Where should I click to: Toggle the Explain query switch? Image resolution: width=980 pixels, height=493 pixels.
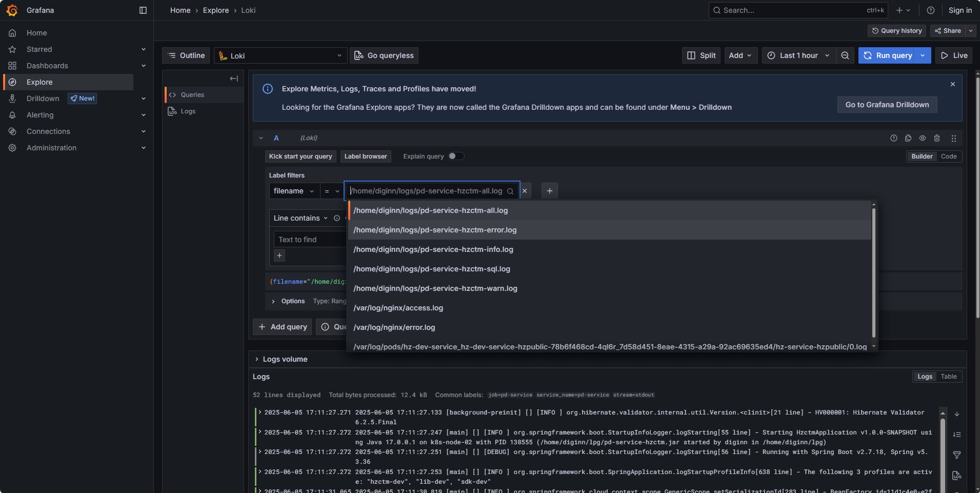[456, 156]
